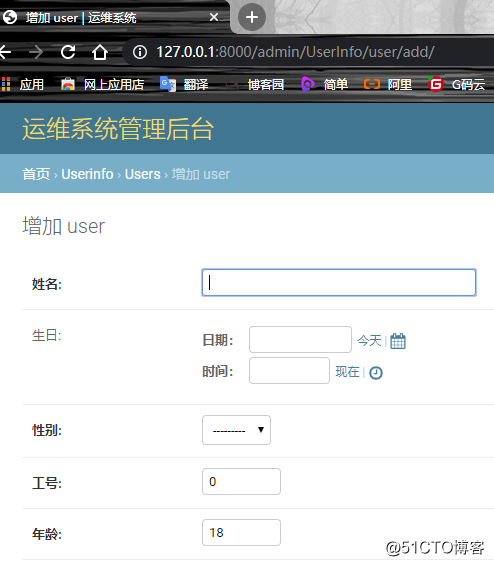Focus the 日期 date input

[300, 340]
